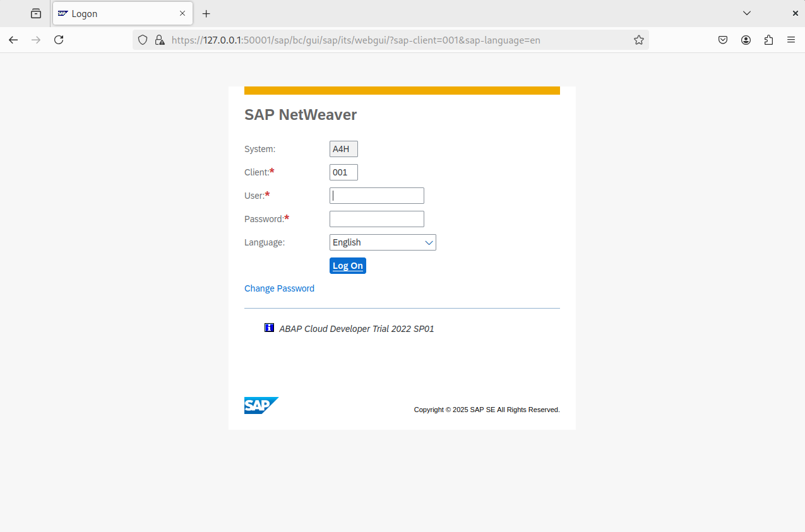The width and height of the screenshot is (805, 532).
Task: Open the Pocket save icon
Action: tap(723, 40)
